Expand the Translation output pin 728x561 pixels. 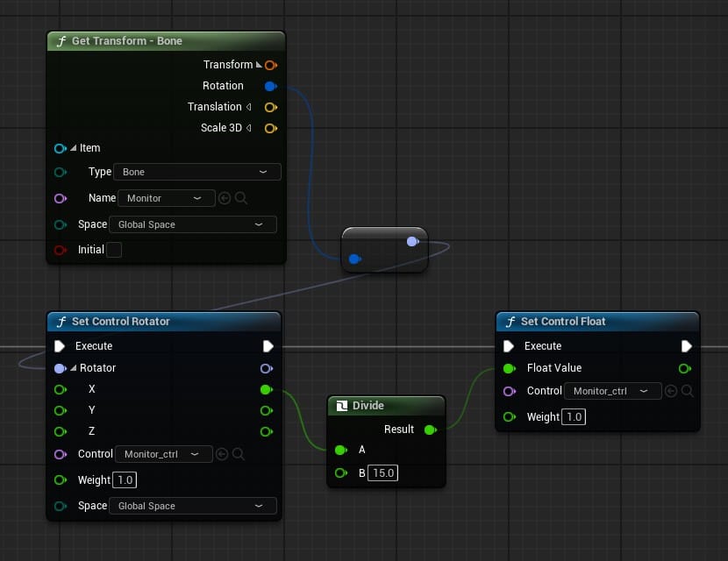coord(248,107)
